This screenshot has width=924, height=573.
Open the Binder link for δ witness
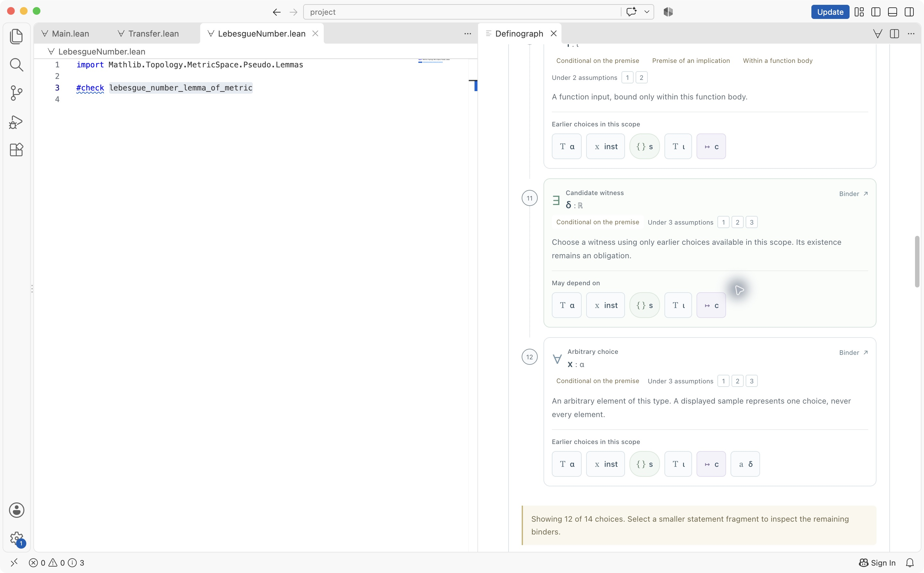[853, 194]
